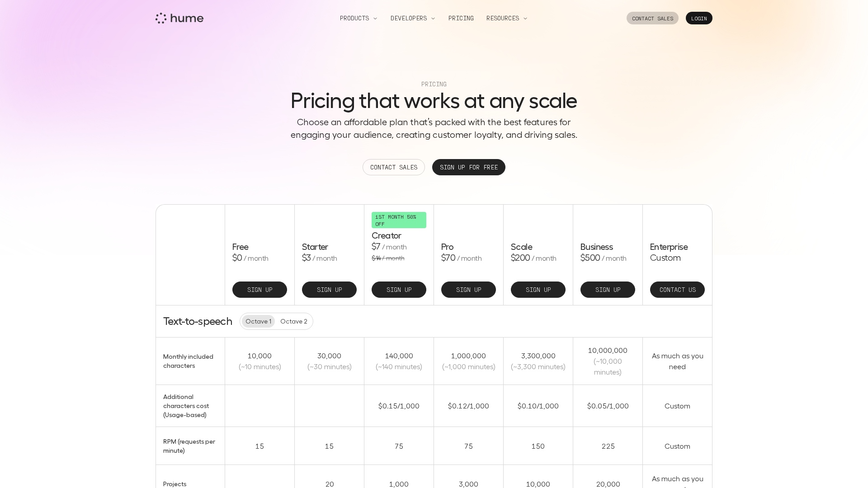Click Contact Sales in the top navigation
This screenshot has width=868, height=488.
coord(652,18)
